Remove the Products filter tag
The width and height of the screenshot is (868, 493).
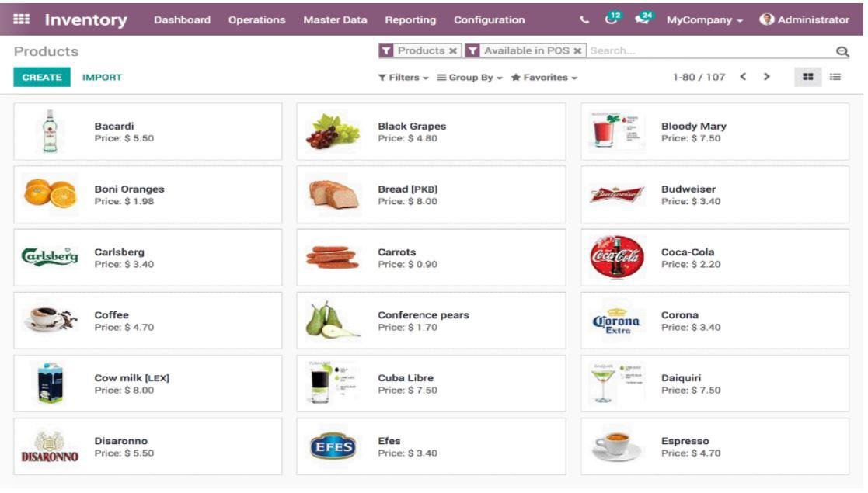[453, 51]
